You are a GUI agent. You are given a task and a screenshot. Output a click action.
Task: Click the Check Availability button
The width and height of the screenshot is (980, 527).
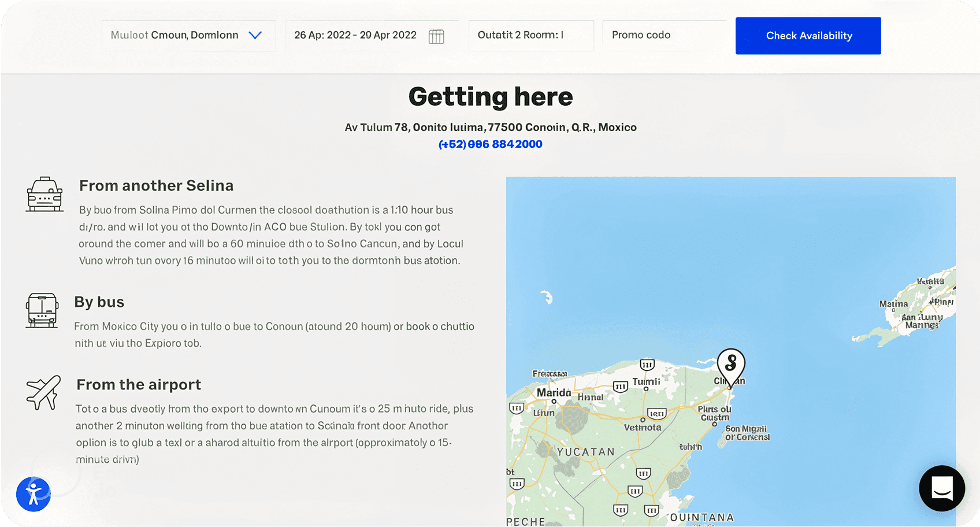tap(808, 36)
